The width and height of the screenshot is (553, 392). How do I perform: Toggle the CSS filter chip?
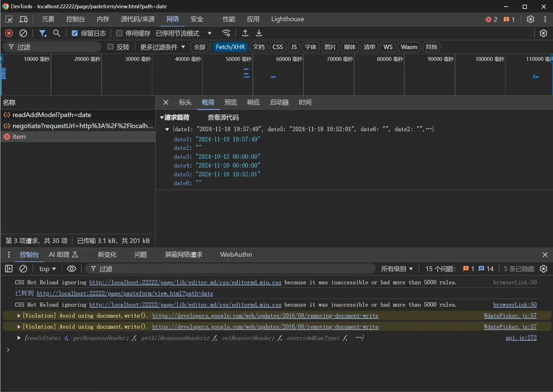point(278,47)
